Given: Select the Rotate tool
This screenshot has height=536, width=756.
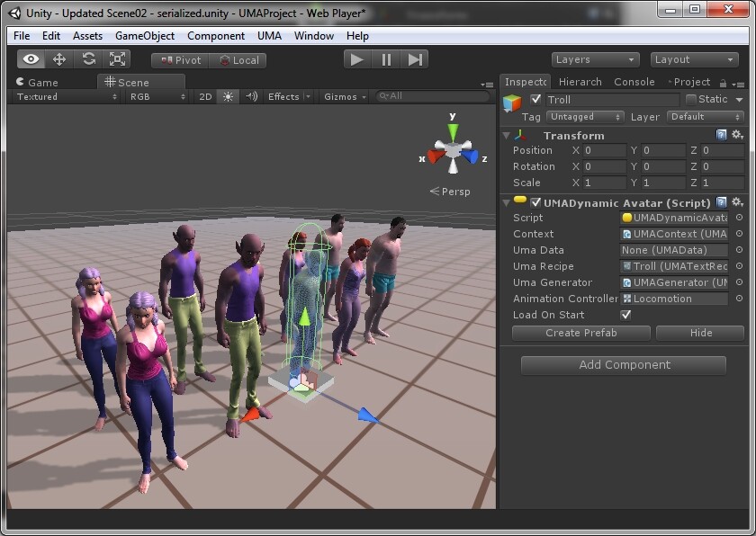Looking at the screenshot, I should coord(90,58).
